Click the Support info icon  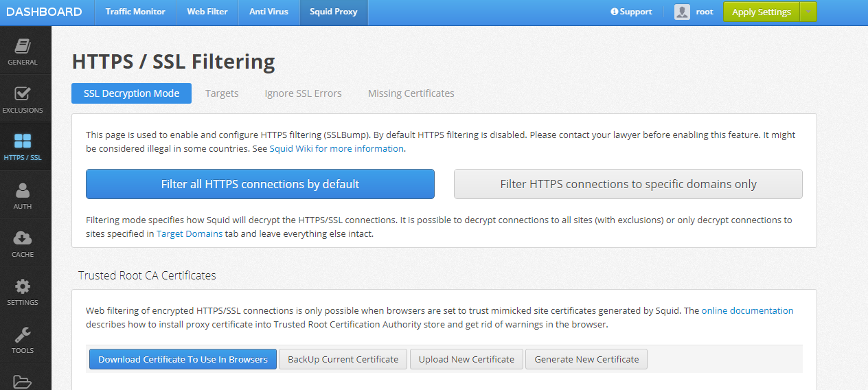click(615, 12)
